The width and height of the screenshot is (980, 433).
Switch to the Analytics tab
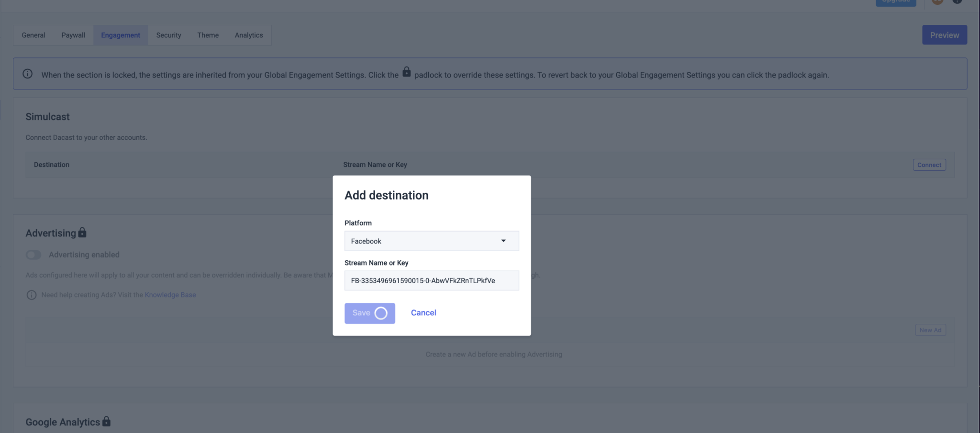tap(248, 35)
